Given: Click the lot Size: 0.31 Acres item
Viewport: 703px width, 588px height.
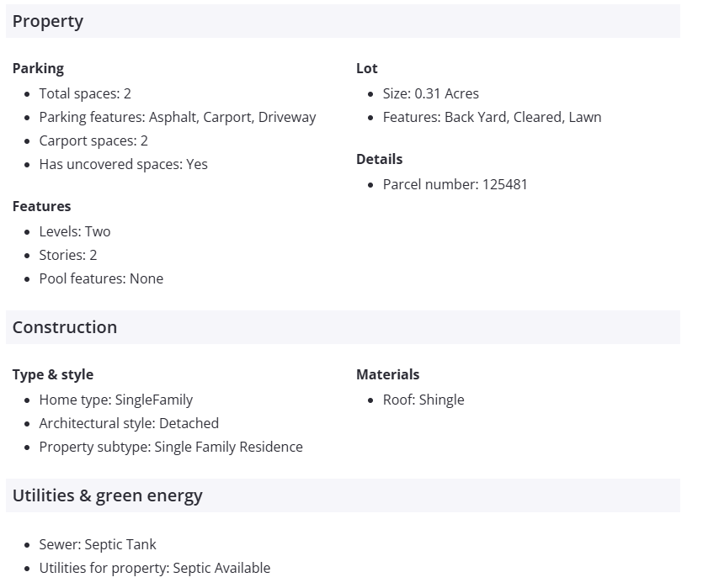Looking at the screenshot, I should coord(430,93).
